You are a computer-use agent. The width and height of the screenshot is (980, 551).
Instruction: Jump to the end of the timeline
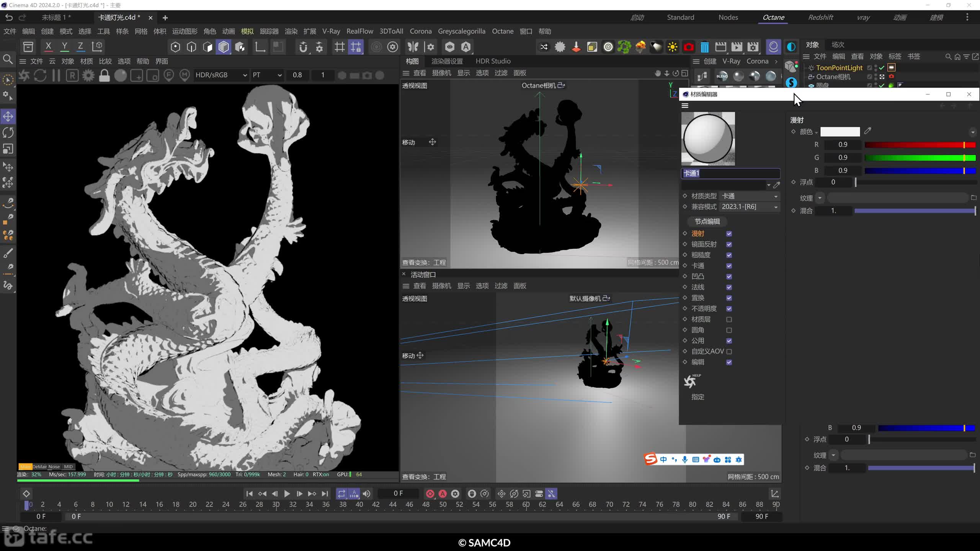coord(325,494)
